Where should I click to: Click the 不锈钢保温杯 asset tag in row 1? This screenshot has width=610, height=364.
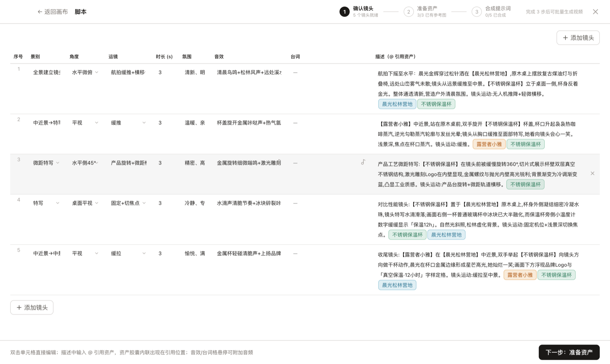click(x=436, y=104)
